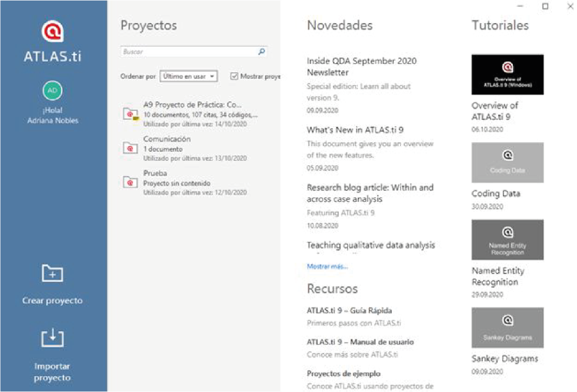This screenshot has width=577, height=392.
Task: Open the Sankey Diagrams tutorial thumbnail
Action: coord(507,327)
